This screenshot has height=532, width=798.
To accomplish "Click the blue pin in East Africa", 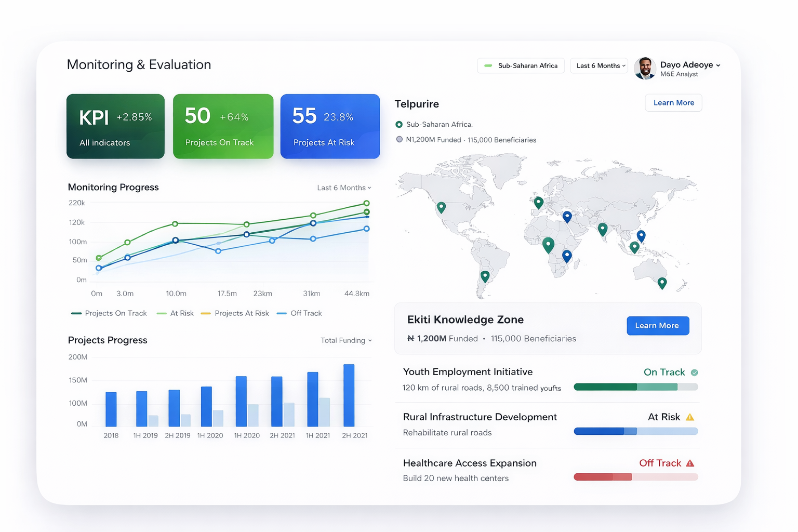I will click(x=567, y=256).
